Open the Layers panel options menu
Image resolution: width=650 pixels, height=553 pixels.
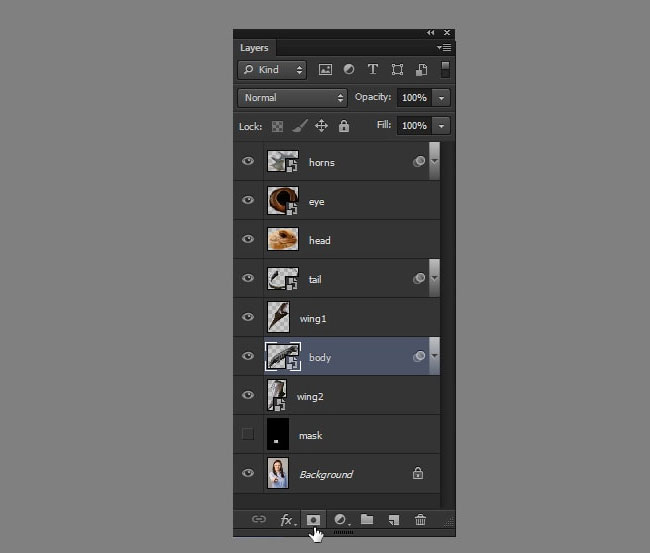pyautogui.click(x=444, y=48)
